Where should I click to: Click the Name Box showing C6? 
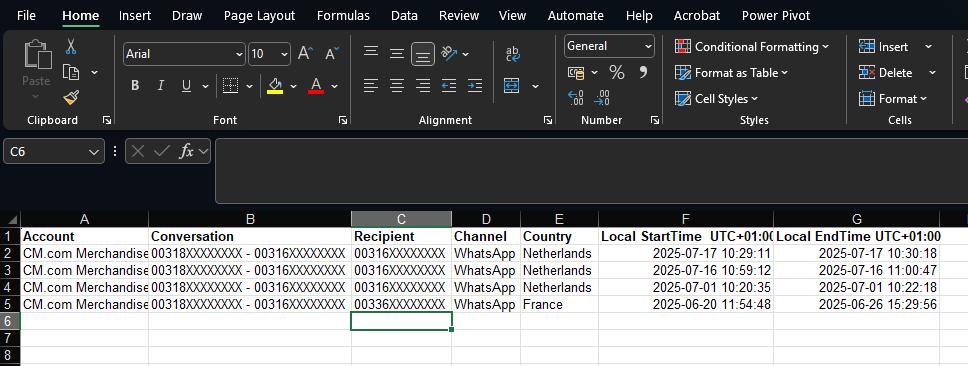point(54,151)
